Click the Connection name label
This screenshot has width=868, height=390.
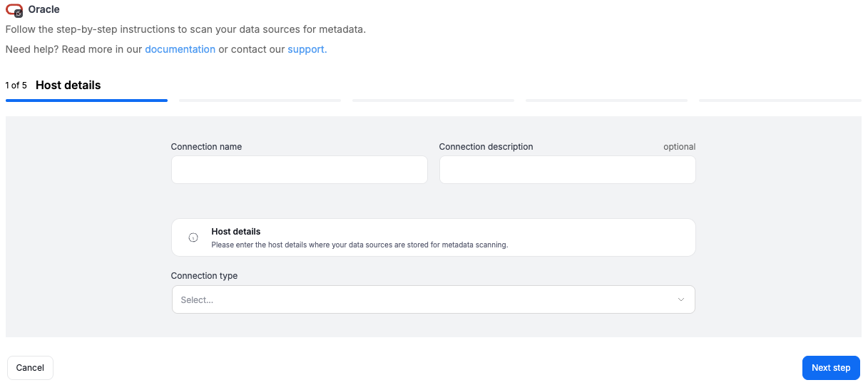(206, 147)
